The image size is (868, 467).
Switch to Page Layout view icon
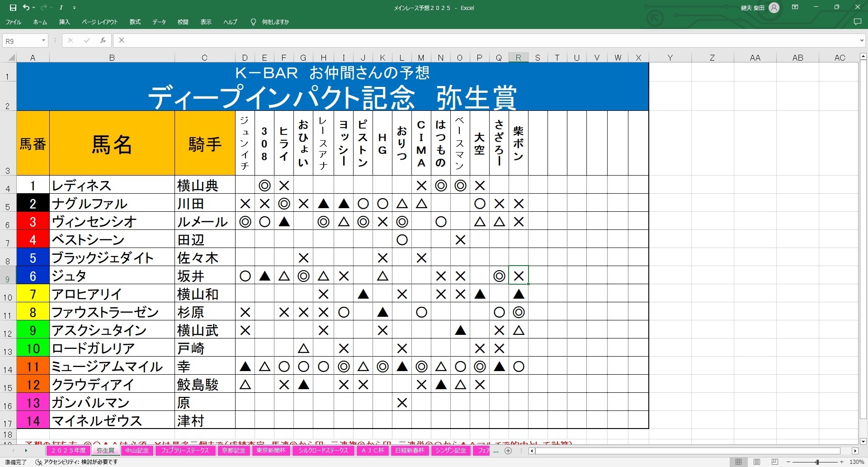(757, 462)
